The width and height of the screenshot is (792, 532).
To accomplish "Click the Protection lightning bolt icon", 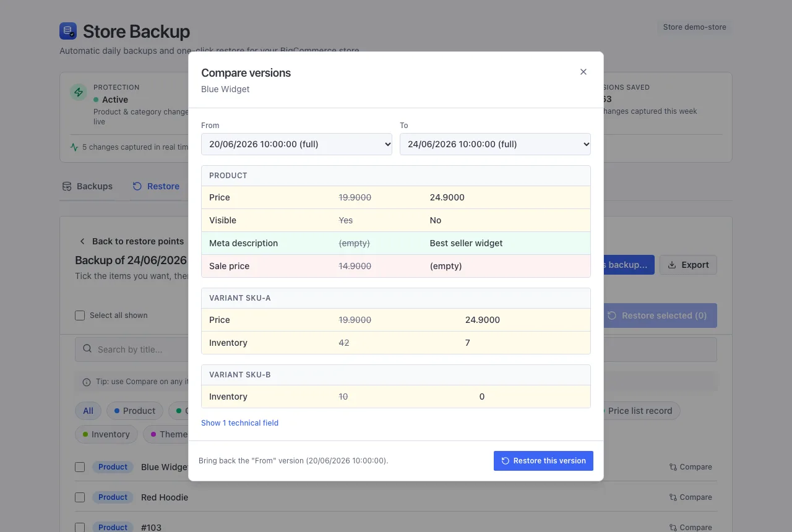I will [x=79, y=93].
